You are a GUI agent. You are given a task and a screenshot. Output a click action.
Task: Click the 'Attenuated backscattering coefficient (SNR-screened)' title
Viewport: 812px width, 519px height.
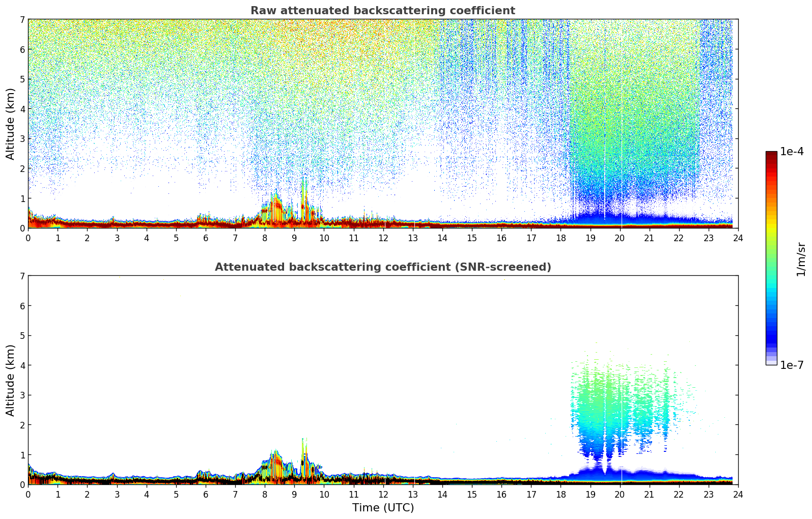[383, 267]
